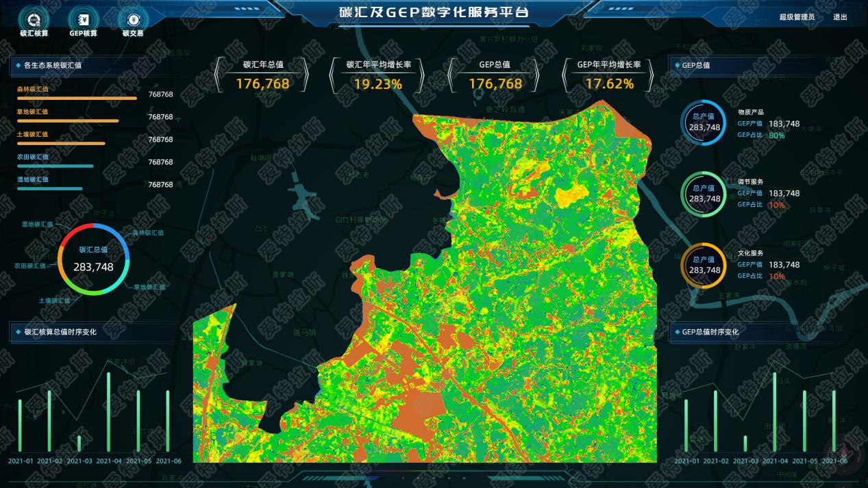Screen dimensions: 868x488
Task: Click 退出 to log out
Action: (x=840, y=17)
